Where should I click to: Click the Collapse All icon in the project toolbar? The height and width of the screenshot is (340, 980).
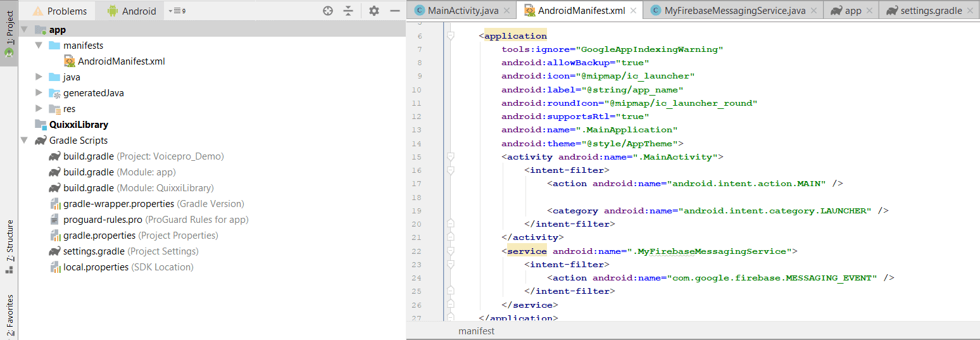pyautogui.click(x=348, y=11)
